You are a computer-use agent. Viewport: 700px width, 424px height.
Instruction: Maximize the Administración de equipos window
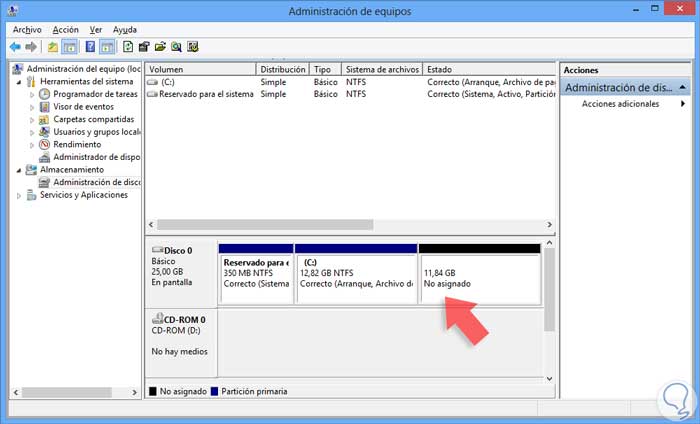pos(655,8)
